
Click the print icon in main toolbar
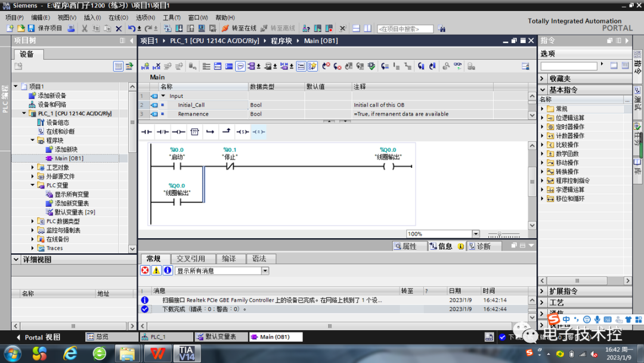pos(71,29)
